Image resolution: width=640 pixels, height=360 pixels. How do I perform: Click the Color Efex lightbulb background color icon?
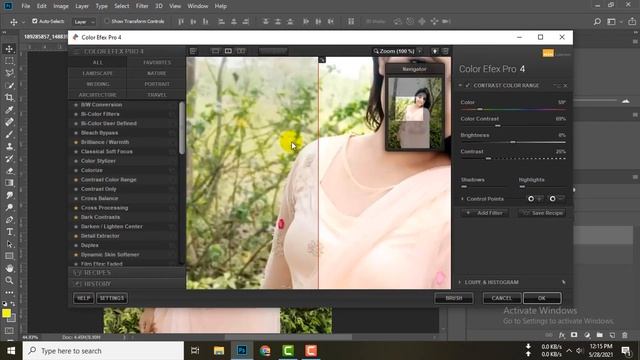point(435,51)
